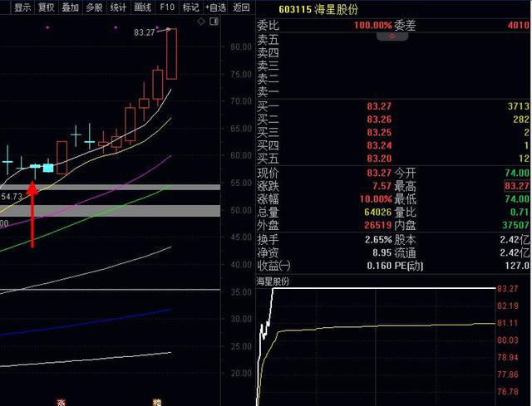Viewport: 532px width, 406px height.
Task: Activate the 画线 drawing tool
Action: 142,7
